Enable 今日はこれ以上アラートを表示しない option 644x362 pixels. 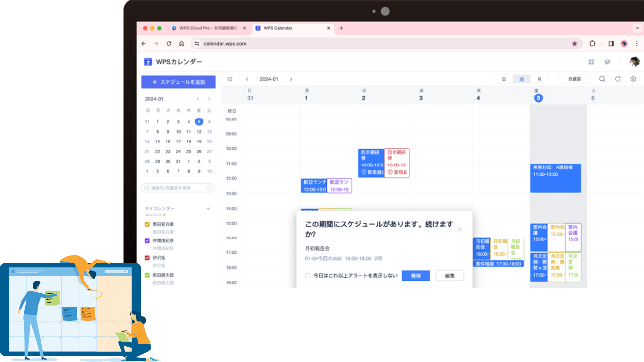point(307,276)
